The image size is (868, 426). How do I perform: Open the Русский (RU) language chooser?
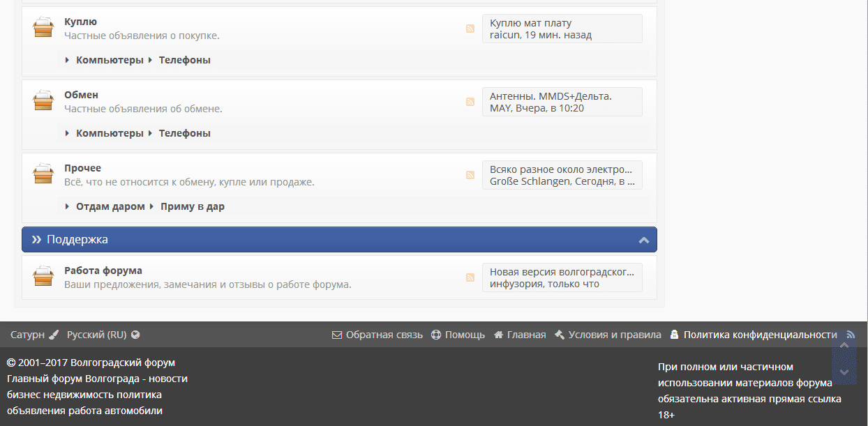click(103, 335)
